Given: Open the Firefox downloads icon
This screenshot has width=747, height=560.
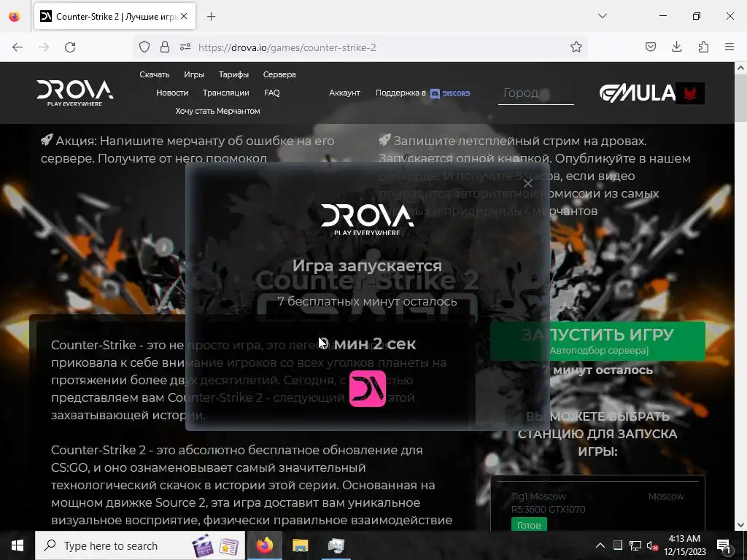Looking at the screenshot, I should (676, 47).
